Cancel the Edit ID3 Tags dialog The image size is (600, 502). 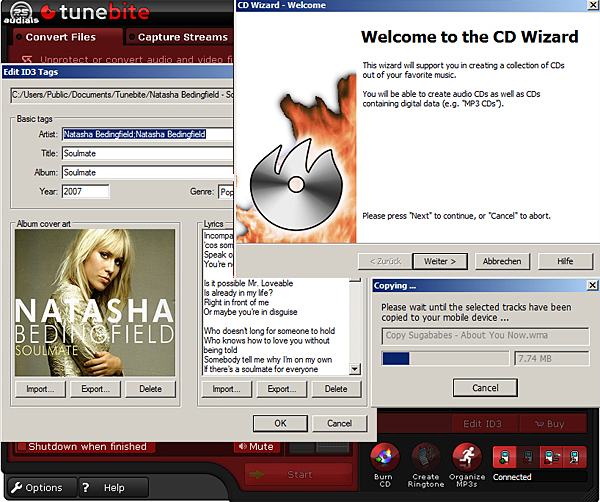[339, 423]
